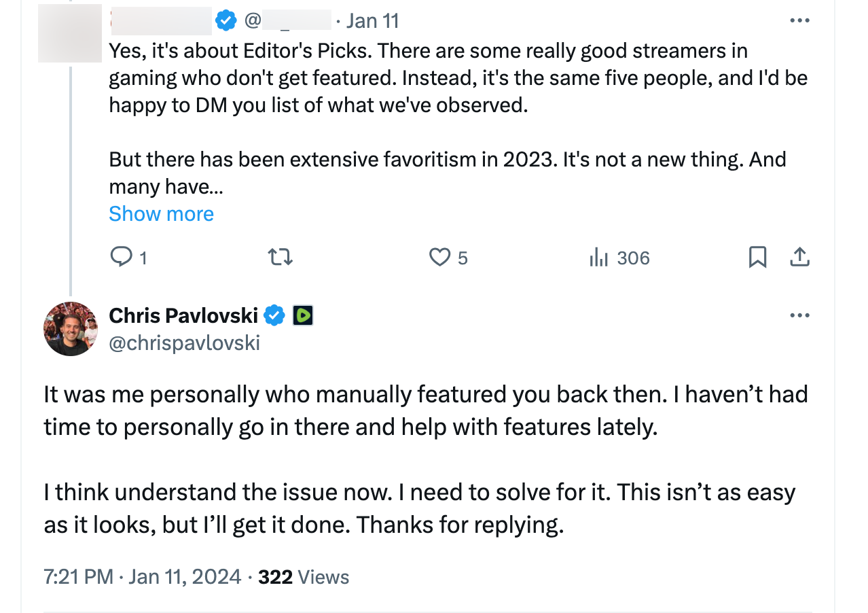Open the 7:21 PM Jan 11, 2024 timestamp
The height and width of the screenshot is (613, 868).
click(142, 577)
